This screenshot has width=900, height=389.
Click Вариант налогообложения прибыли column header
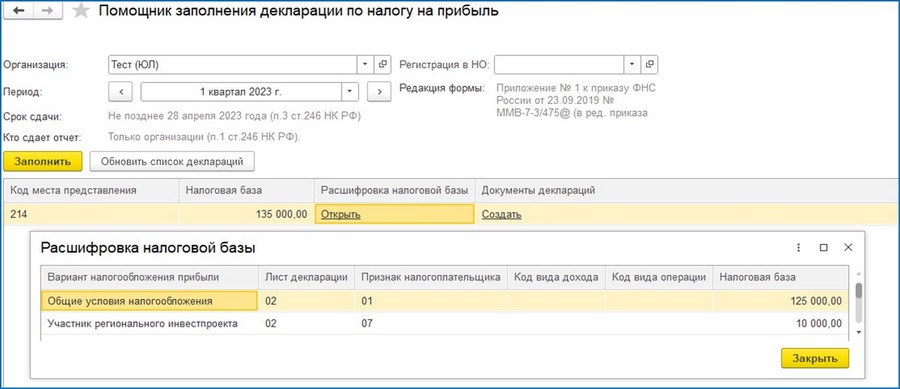[149, 277]
